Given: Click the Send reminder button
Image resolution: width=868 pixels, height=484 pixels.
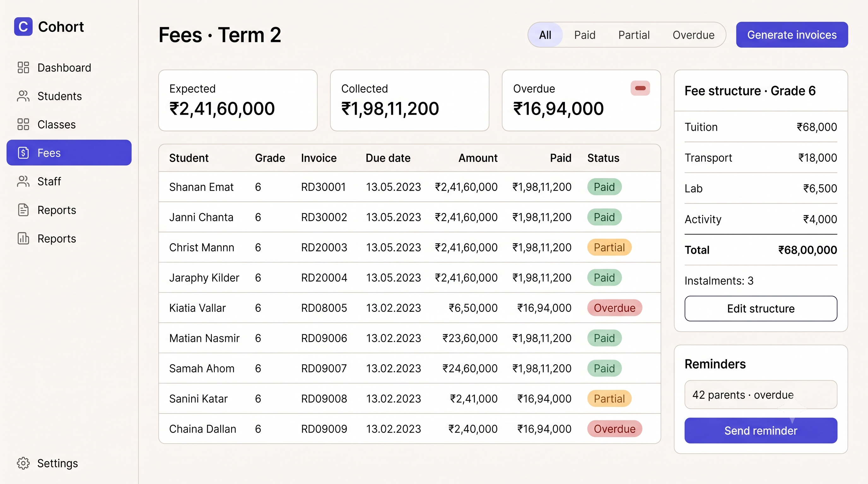Looking at the screenshot, I should coord(760,430).
